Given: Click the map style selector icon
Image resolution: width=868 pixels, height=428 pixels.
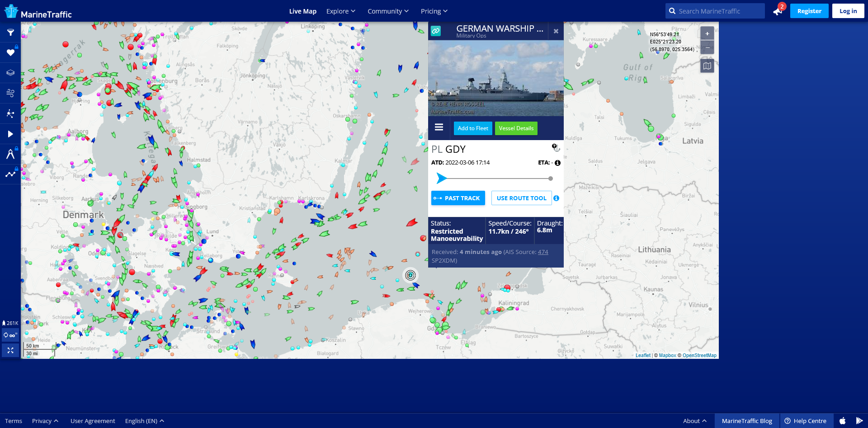Looking at the screenshot, I should click(x=707, y=66).
